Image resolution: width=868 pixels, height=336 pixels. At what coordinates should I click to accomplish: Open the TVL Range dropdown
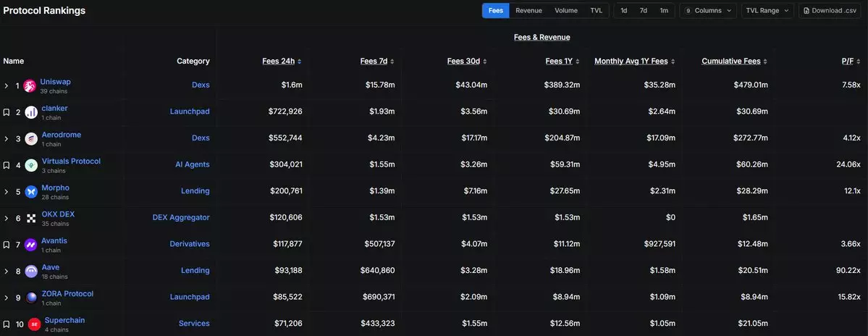(x=767, y=11)
